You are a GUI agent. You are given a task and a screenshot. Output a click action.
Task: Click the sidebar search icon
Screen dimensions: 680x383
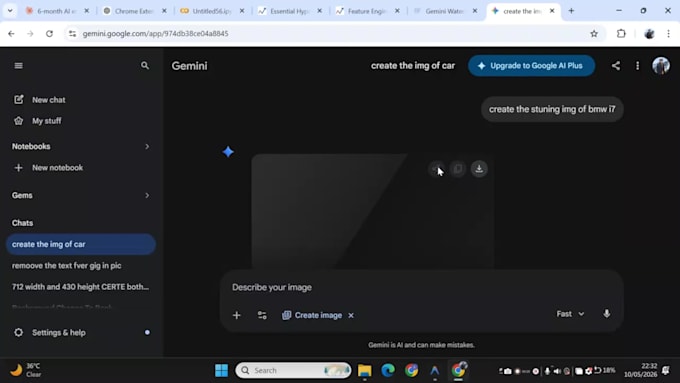click(x=145, y=65)
